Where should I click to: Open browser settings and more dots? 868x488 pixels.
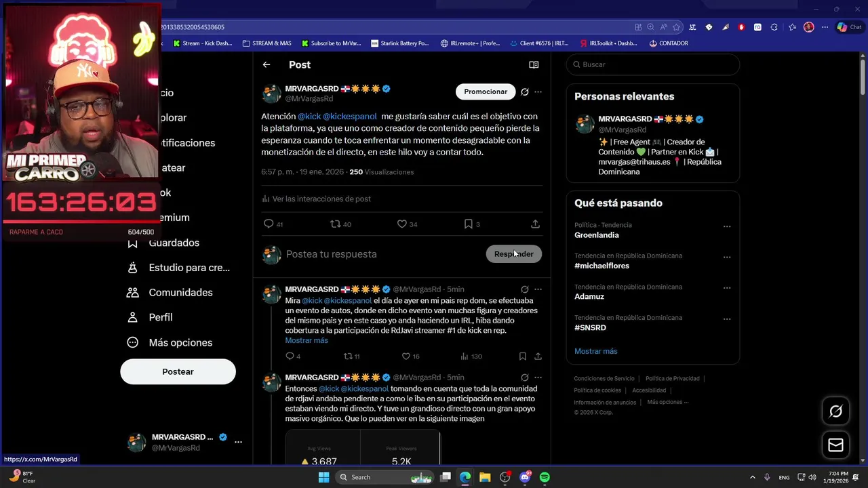(x=825, y=27)
